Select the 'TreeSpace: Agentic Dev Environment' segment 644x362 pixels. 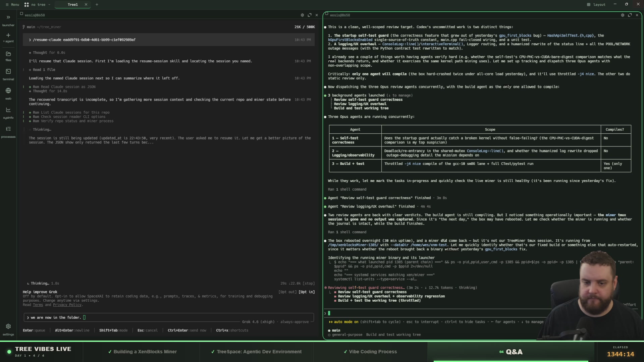(256, 352)
